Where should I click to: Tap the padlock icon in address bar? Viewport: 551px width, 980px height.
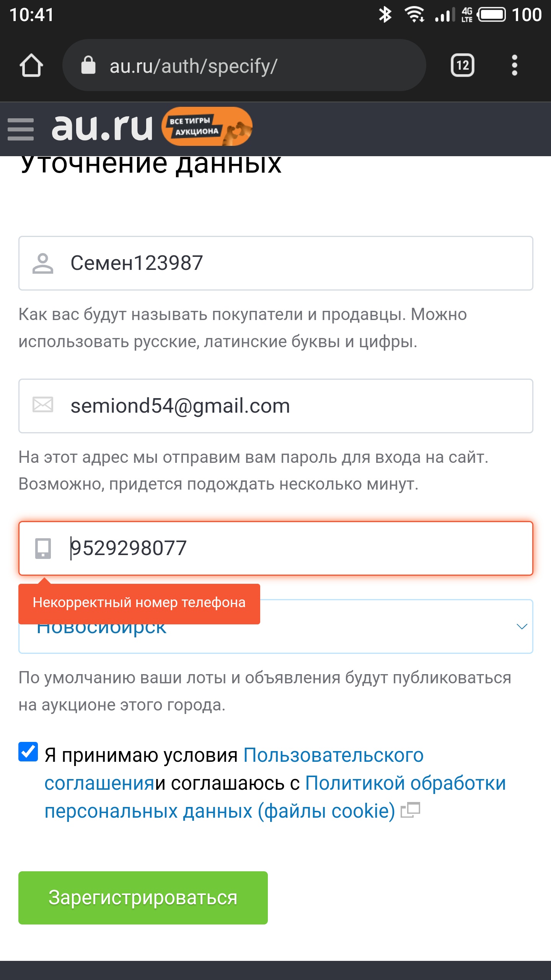tap(88, 65)
